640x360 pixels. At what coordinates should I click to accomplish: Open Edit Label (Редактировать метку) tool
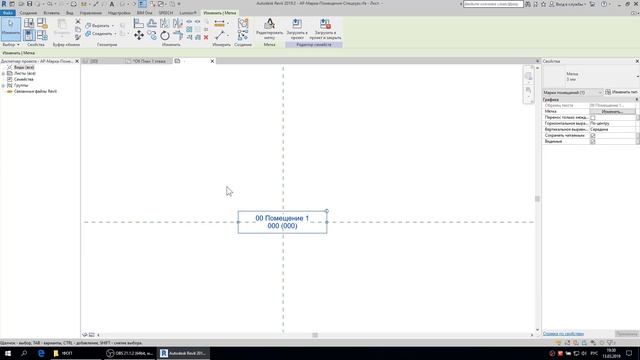(x=269, y=29)
